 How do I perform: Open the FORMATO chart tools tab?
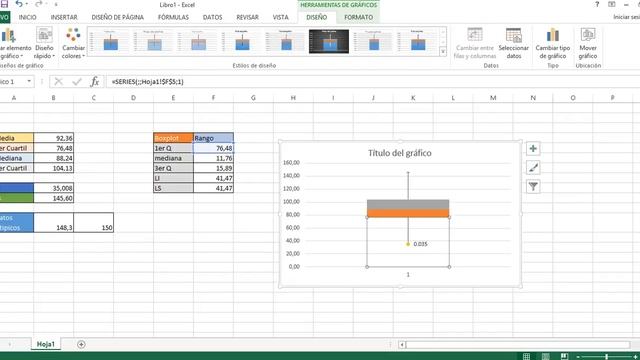tap(358, 17)
